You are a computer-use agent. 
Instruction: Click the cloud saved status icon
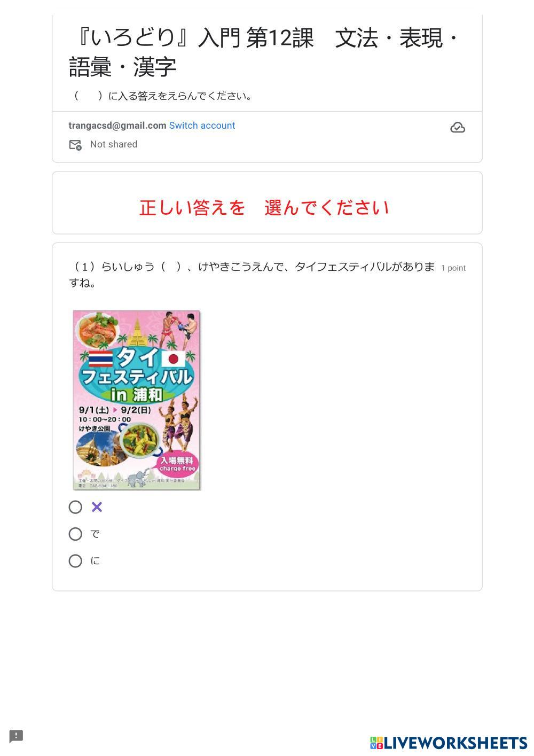point(458,128)
